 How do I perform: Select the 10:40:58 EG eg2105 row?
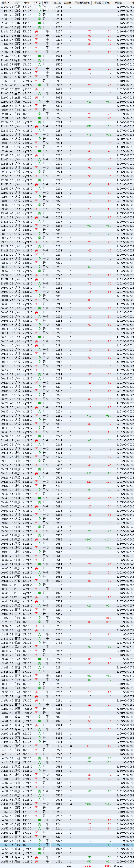[67, 593]
